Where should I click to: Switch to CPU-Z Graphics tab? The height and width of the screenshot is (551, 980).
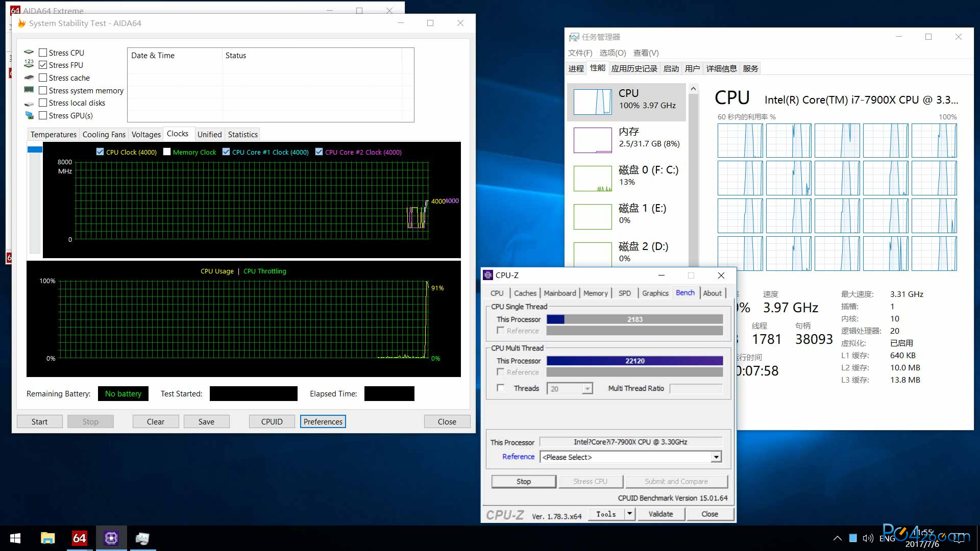click(655, 293)
